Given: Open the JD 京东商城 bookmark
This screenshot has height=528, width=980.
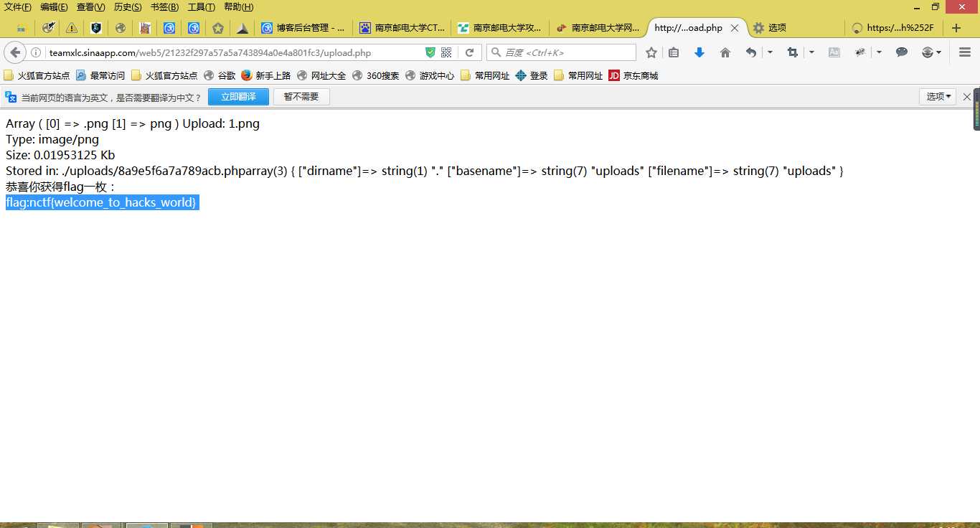Looking at the screenshot, I should click(633, 75).
